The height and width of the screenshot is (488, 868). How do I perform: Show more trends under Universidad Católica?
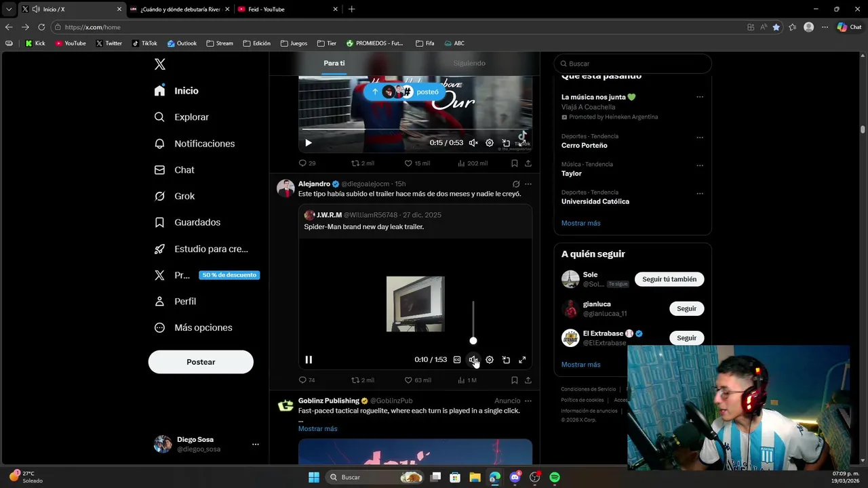(580, 223)
